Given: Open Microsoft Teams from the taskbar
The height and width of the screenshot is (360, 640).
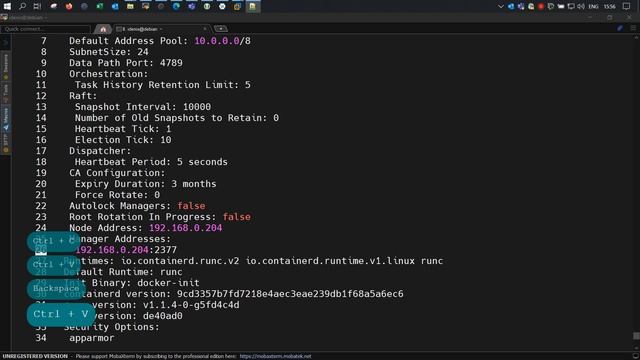Looking at the screenshot, I should click(191, 6).
